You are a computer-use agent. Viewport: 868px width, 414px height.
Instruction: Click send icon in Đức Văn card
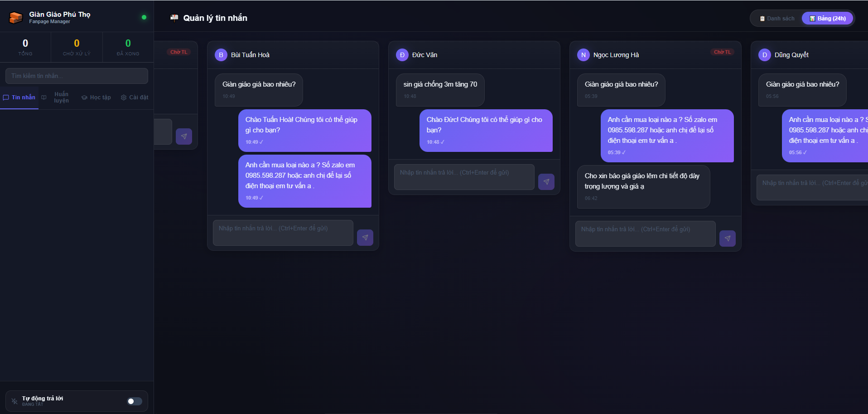coord(546,182)
